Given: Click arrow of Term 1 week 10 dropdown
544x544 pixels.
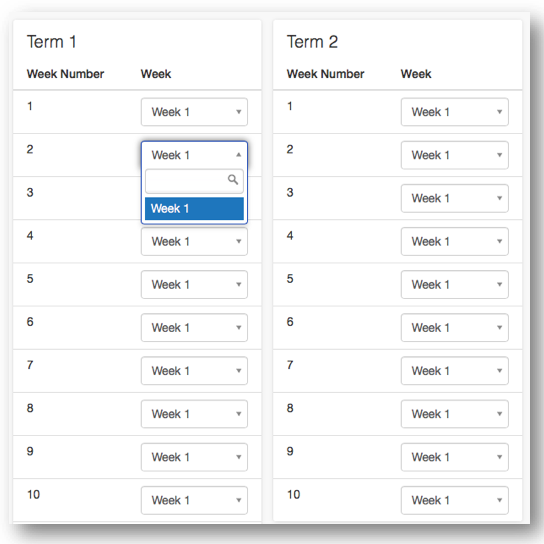Looking at the screenshot, I should pos(239,500).
